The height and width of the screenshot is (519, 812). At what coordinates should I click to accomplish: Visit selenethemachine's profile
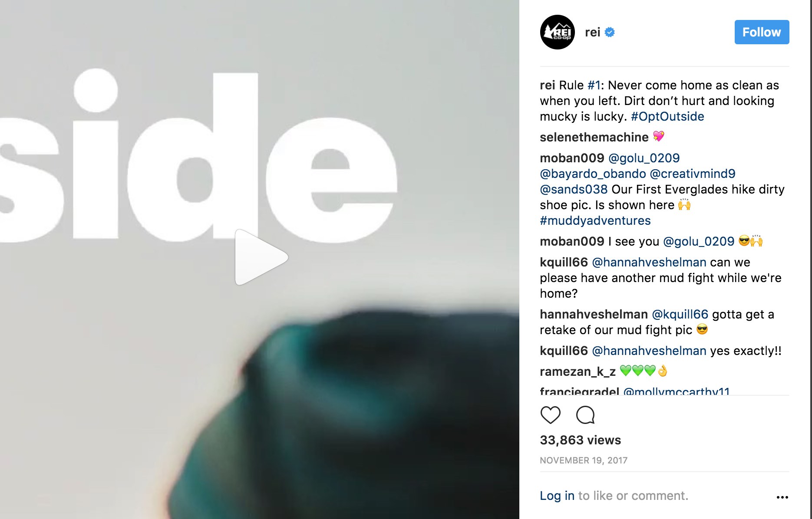pyautogui.click(x=594, y=137)
